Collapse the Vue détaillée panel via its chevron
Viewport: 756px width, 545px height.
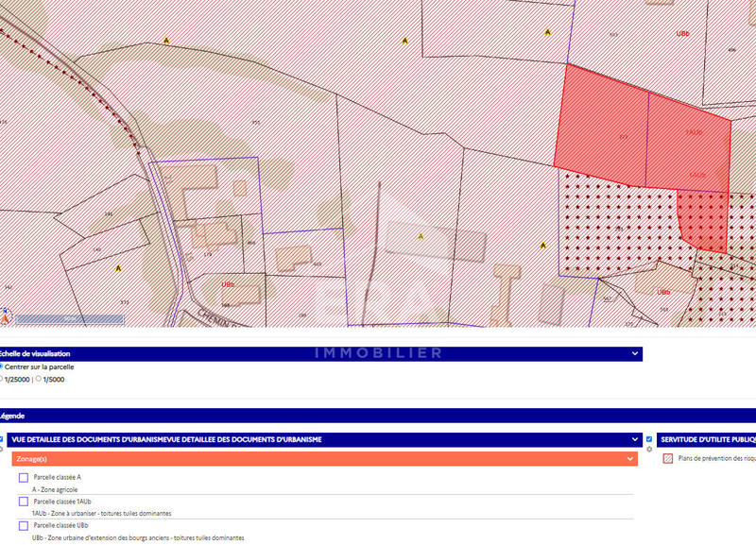(x=635, y=438)
